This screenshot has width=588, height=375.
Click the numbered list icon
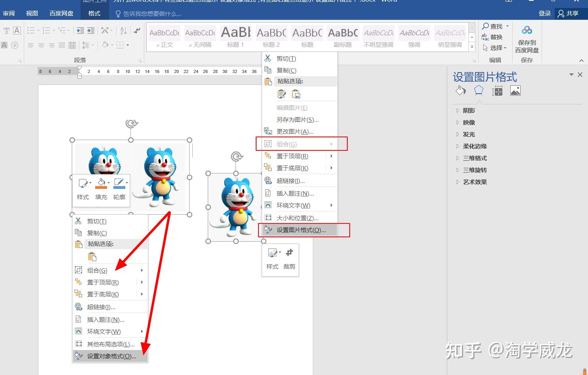coord(46,31)
